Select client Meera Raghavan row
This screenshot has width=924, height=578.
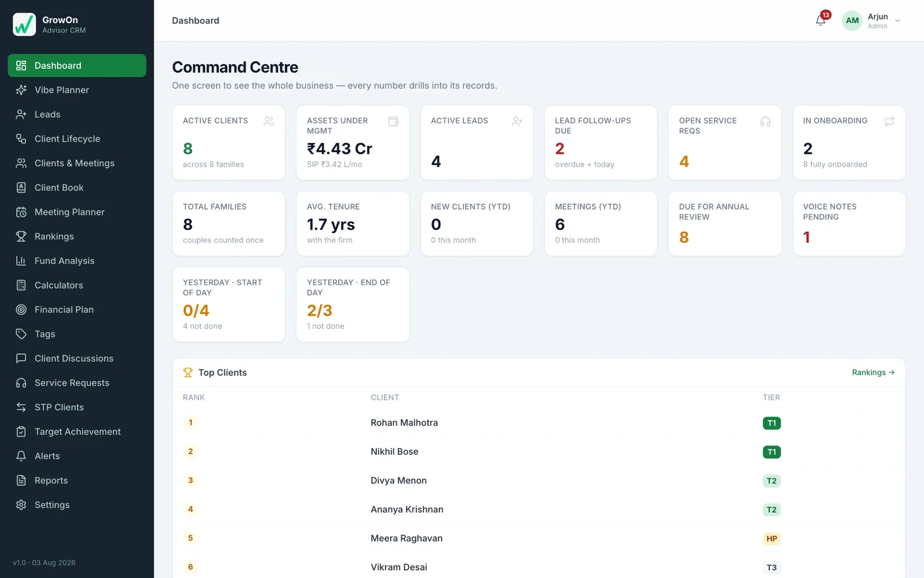pyautogui.click(x=539, y=538)
